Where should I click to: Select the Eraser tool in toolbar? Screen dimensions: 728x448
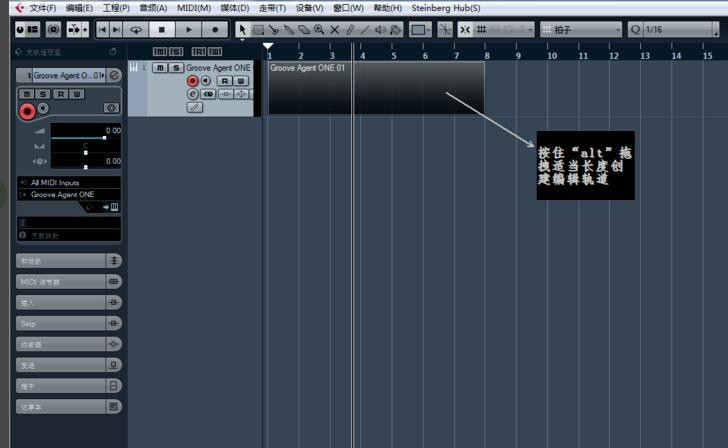click(304, 30)
